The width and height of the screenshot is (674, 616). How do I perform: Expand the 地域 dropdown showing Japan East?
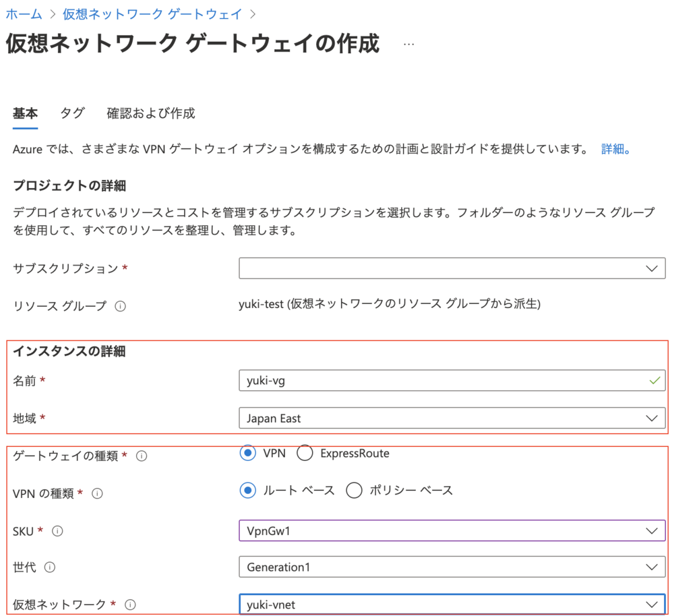click(452, 419)
